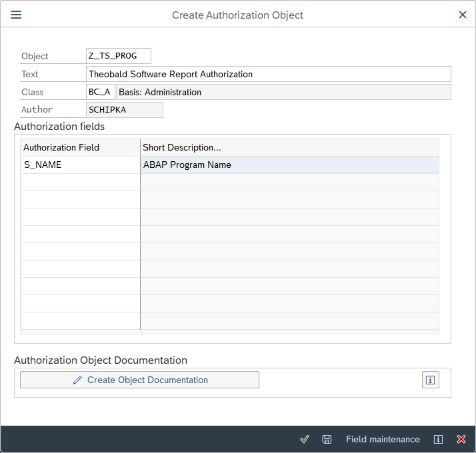Edit the Text field Theobald Software Report Authorization
Image resolution: width=476 pixels, height=453 pixels.
point(269,74)
